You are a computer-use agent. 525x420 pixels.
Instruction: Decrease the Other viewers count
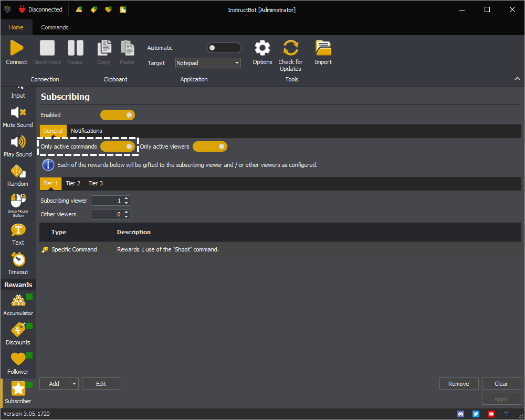click(x=126, y=217)
